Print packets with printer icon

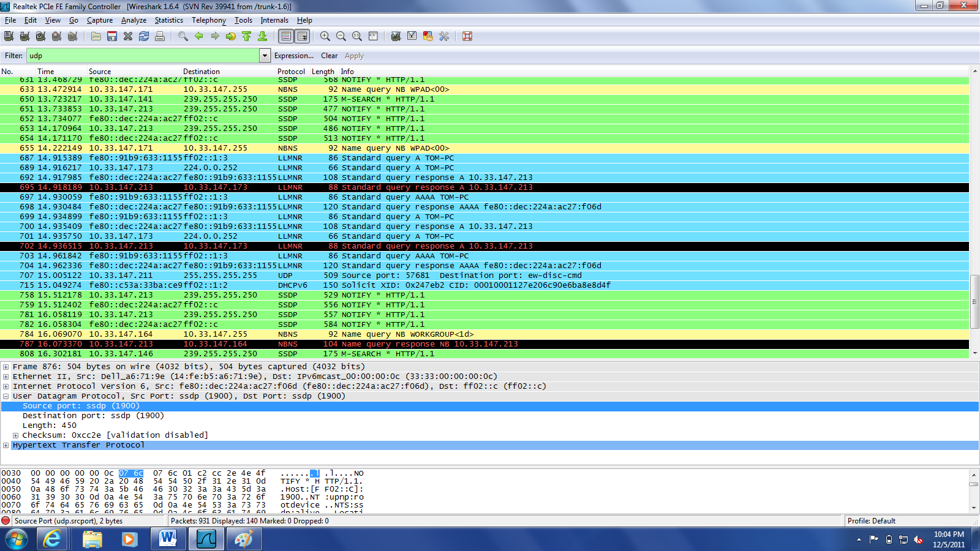pyautogui.click(x=160, y=36)
